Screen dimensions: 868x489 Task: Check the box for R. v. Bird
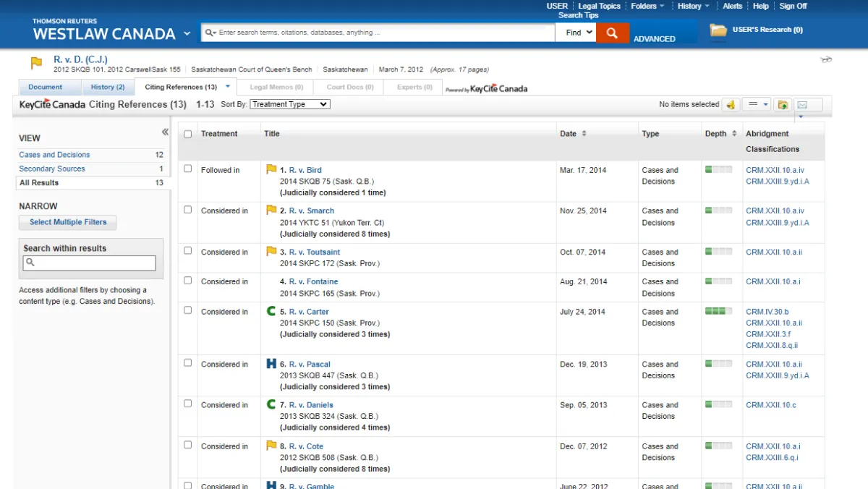coord(188,169)
